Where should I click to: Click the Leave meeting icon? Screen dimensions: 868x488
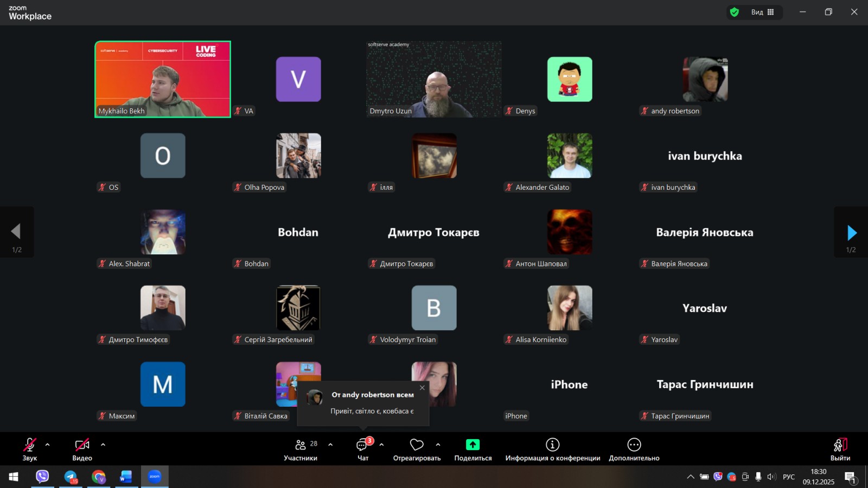point(840,445)
